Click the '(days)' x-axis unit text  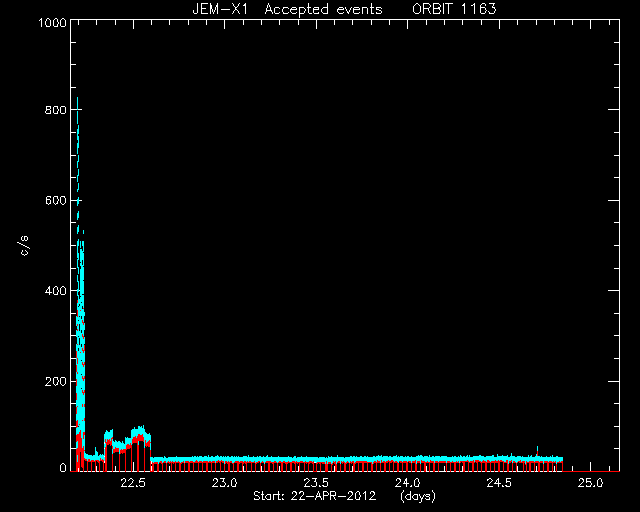tap(418, 496)
